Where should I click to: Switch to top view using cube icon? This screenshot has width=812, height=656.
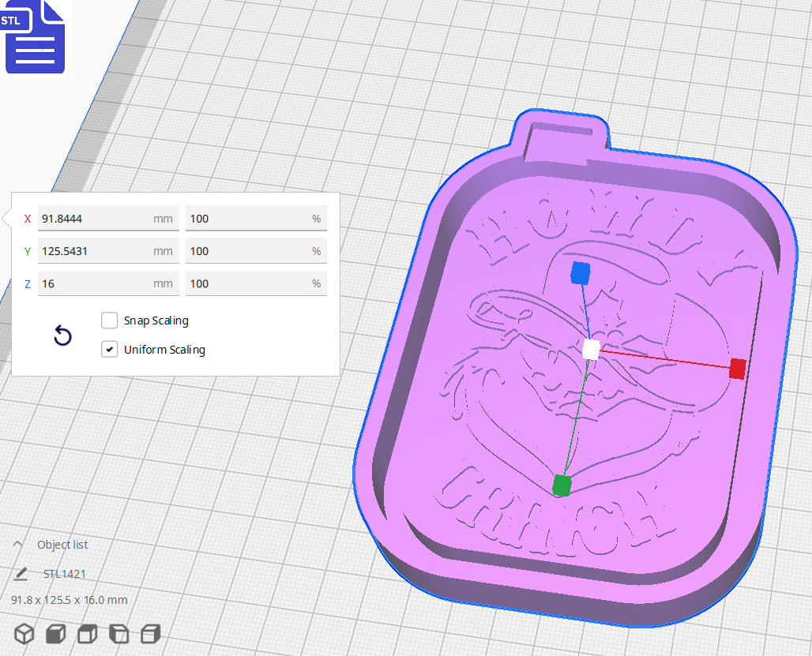pos(87,633)
